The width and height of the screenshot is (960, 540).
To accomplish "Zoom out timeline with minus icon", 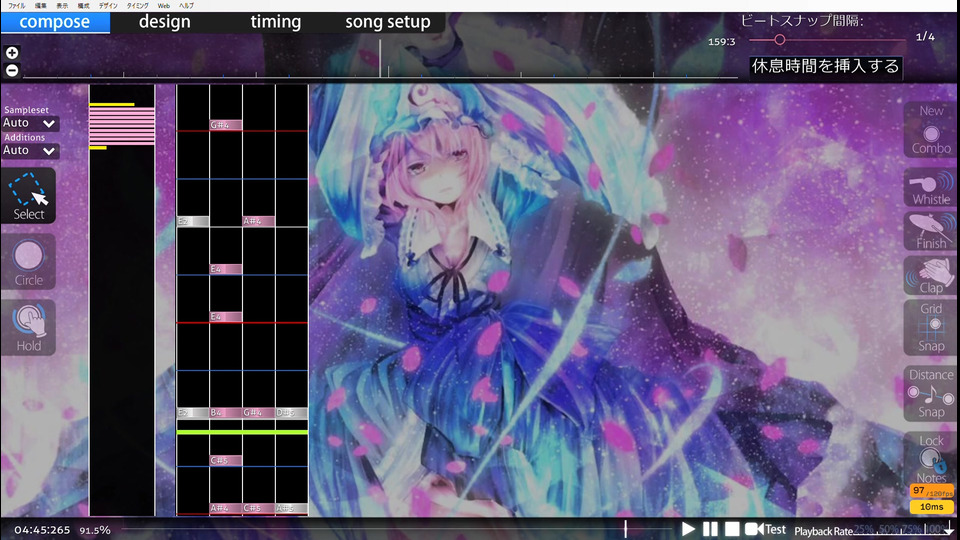I will [x=12, y=70].
